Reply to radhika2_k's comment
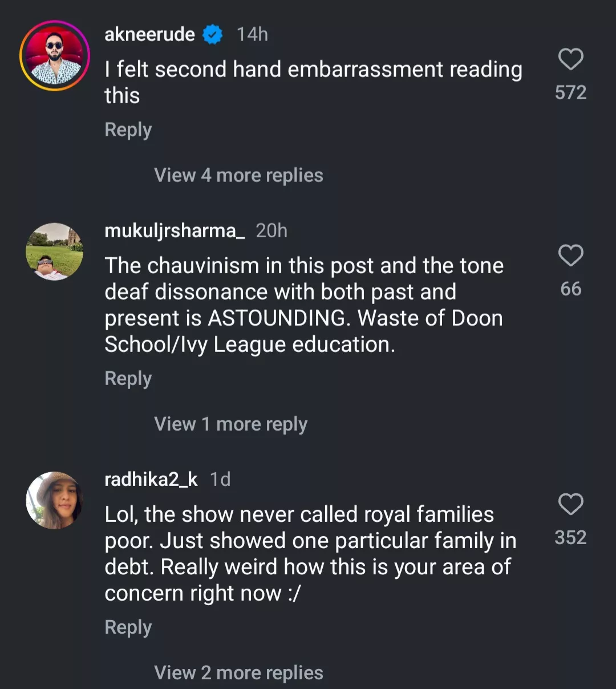616x689 pixels. [128, 627]
